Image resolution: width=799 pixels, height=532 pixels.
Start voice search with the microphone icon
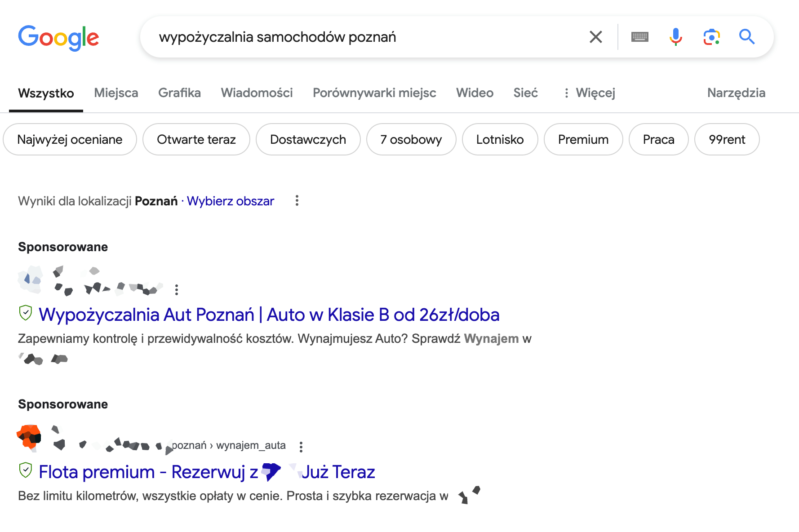click(675, 37)
